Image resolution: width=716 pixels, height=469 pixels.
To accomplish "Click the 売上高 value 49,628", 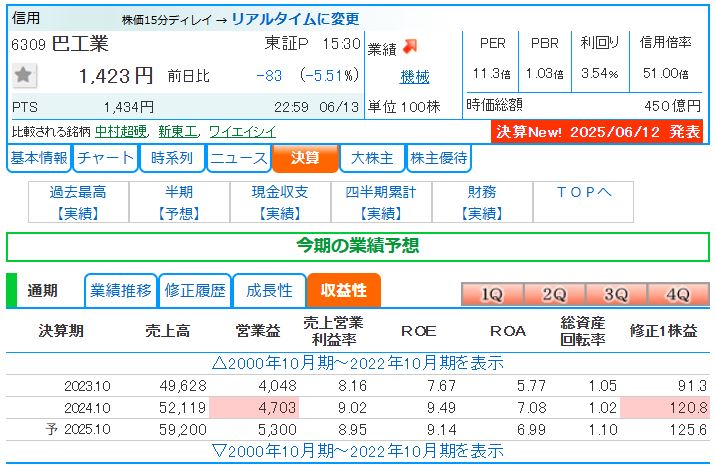I will [183, 386].
